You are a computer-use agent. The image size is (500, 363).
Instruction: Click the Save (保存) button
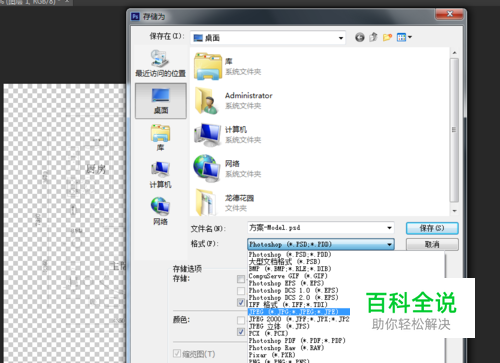432,228
